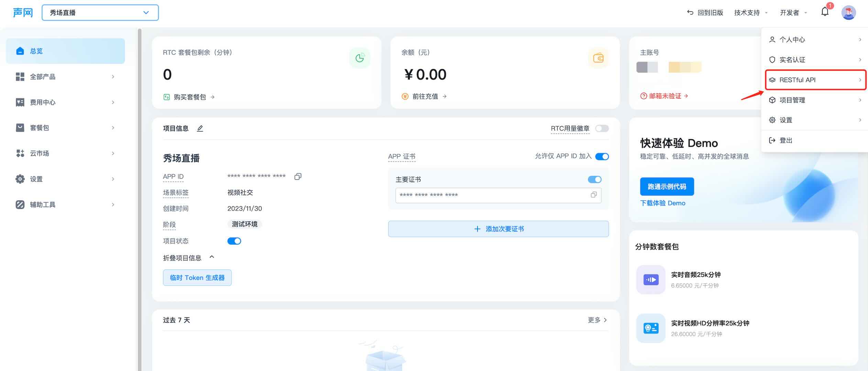Open the user avatar menu
Viewport: 868px width, 371px height.
[x=848, y=13]
